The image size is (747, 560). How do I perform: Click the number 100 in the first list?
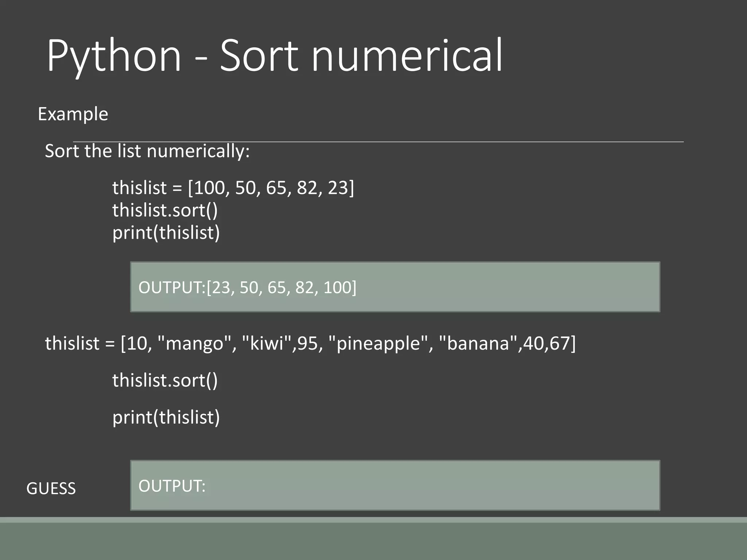coord(209,188)
